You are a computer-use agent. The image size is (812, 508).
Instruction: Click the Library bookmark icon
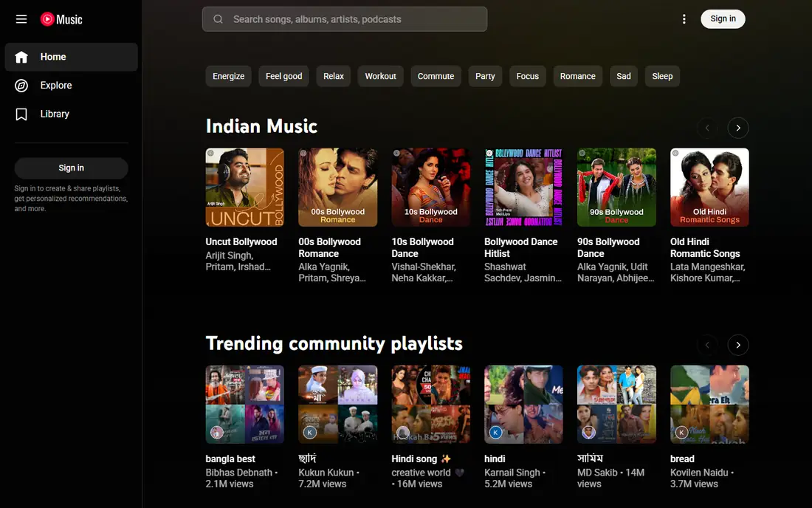pos(21,114)
